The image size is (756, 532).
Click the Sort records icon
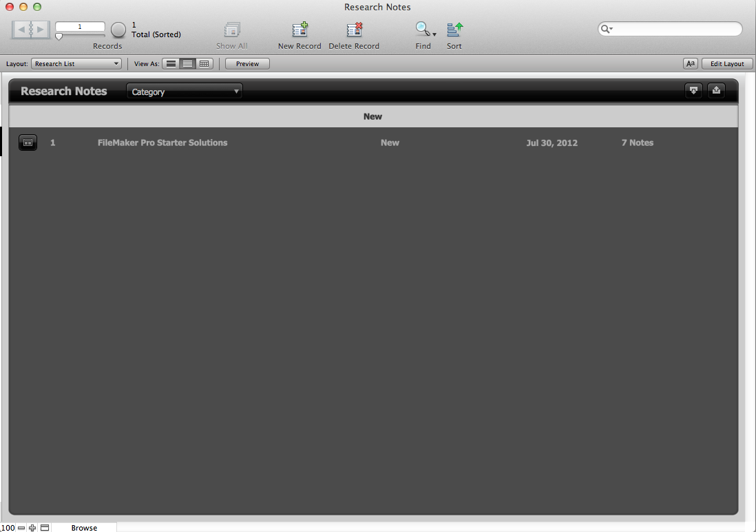pos(454,31)
